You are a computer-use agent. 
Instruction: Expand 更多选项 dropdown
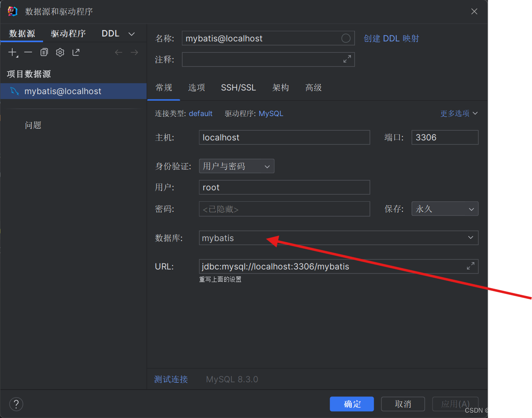pos(459,113)
